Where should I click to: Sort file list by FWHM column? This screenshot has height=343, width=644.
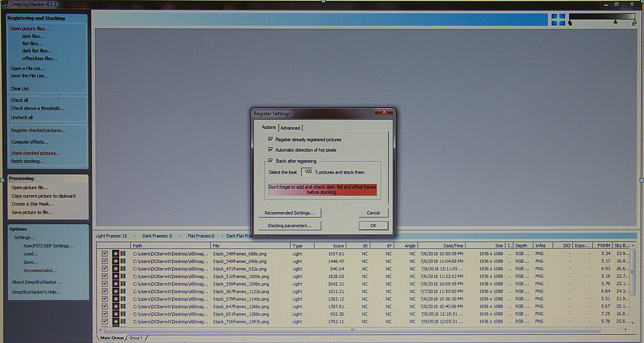click(x=603, y=246)
